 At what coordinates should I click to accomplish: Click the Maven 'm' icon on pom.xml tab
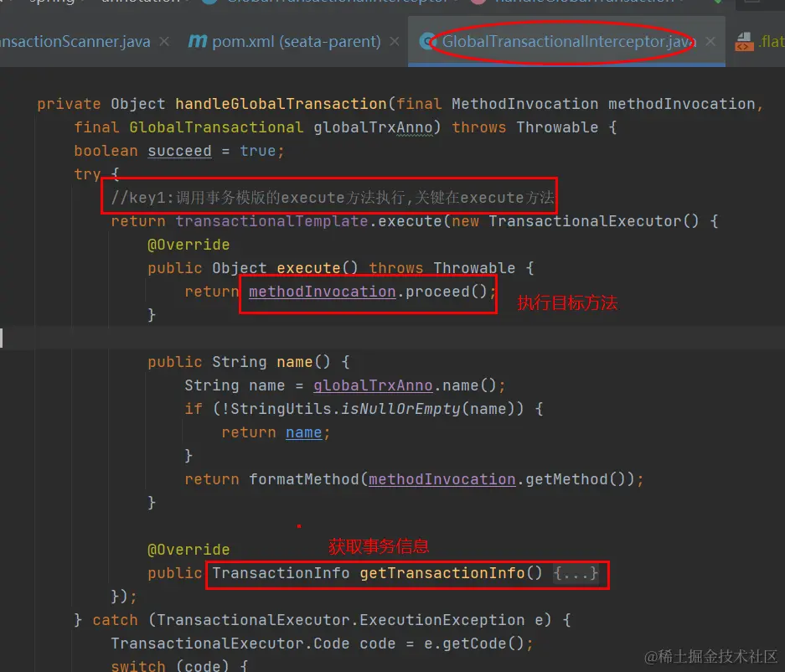tap(197, 42)
